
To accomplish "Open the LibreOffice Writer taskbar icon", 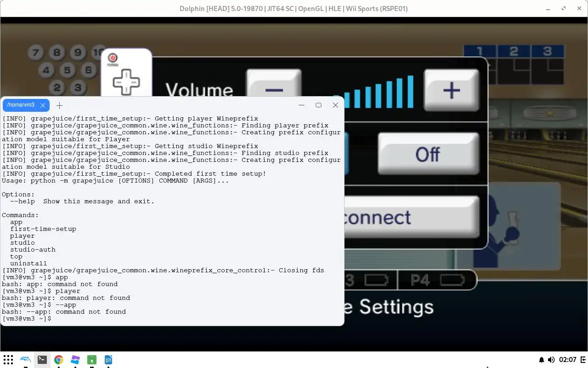I will tap(108, 360).
